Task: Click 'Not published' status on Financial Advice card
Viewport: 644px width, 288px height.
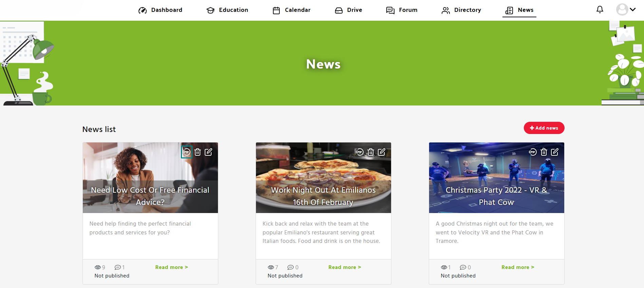Action: (x=112, y=276)
